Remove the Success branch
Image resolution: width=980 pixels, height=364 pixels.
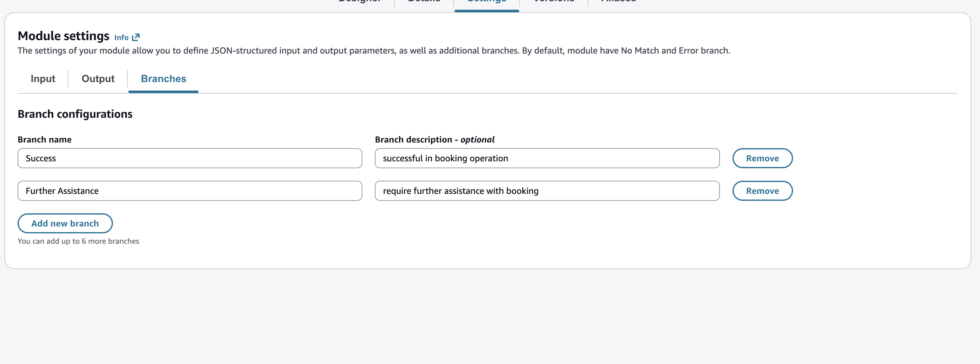coord(762,158)
